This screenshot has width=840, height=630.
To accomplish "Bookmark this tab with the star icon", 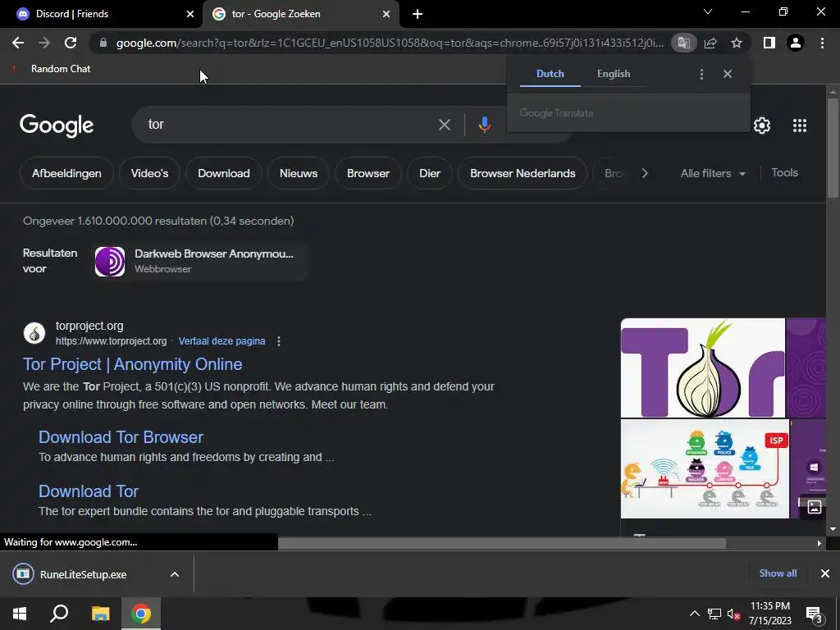I will click(x=737, y=43).
